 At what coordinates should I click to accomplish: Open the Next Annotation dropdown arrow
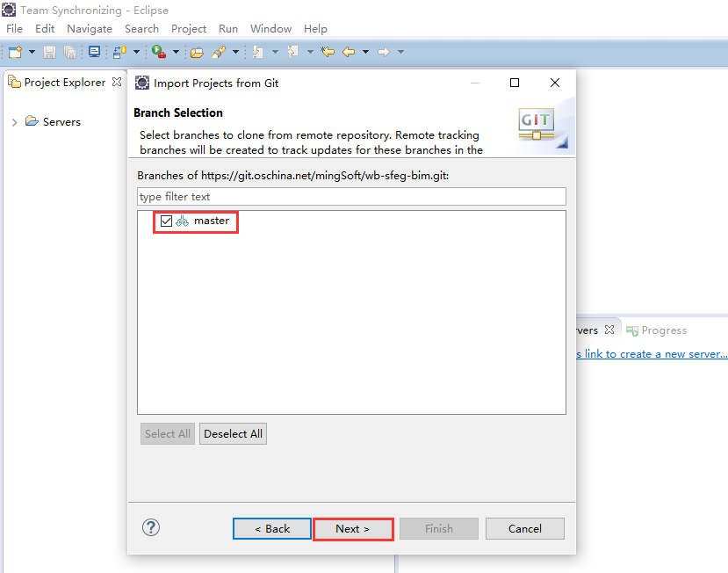[x=275, y=52]
